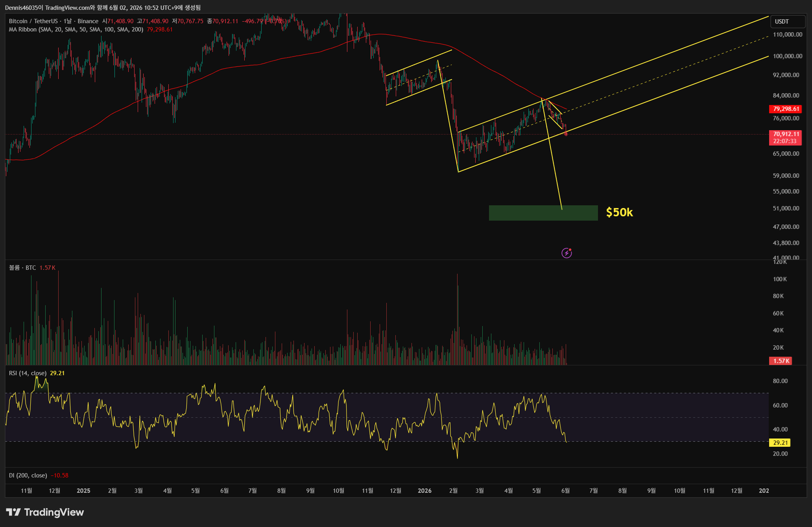Click the yellow 29.21 RSI axis label
The height and width of the screenshot is (527, 812).
coord(780,443)
